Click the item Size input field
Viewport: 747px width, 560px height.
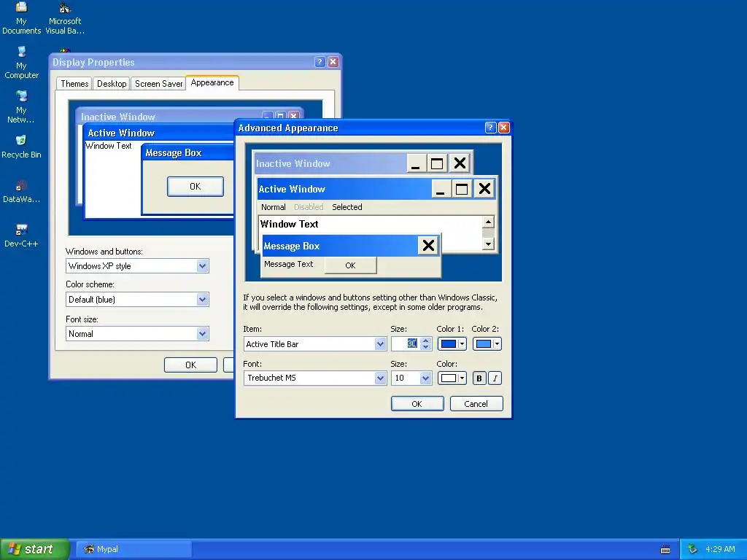point(406,344)
